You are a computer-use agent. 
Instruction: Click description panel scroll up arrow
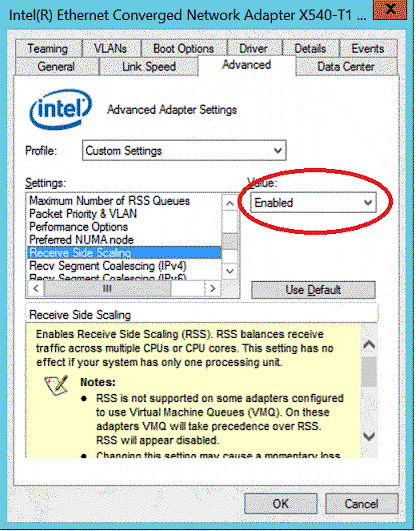369,345
